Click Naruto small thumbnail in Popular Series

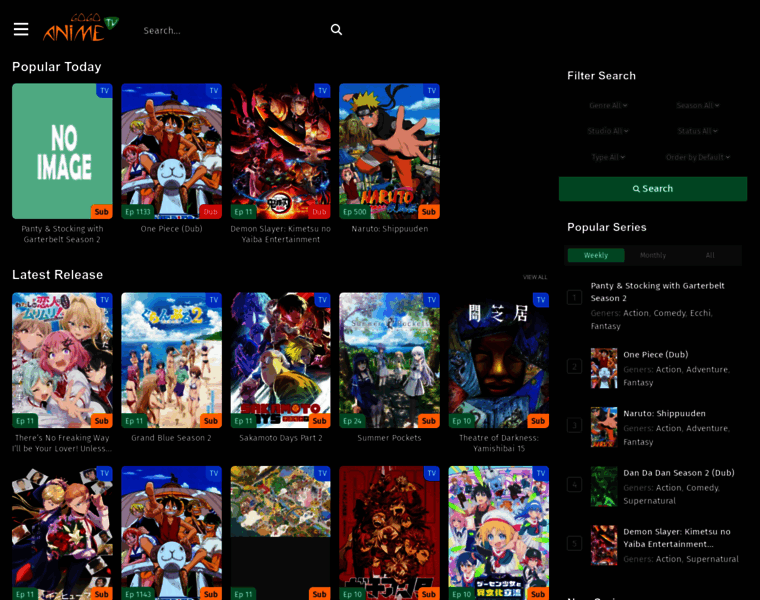point(603,427)
